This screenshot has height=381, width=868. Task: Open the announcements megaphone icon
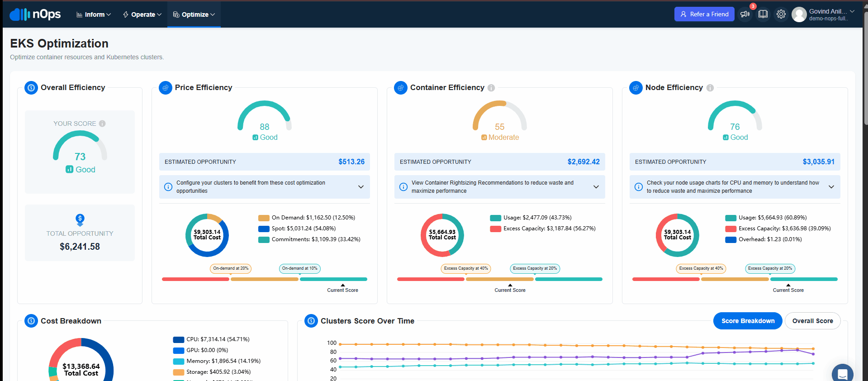click(745, 14)
